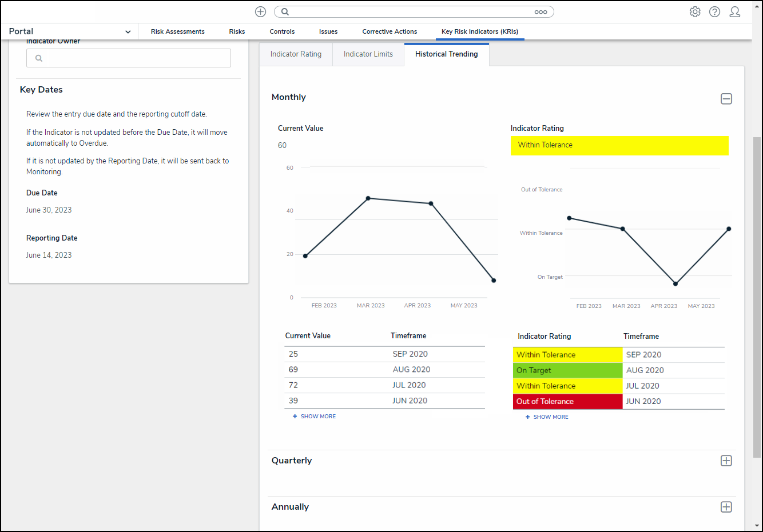Go to Corrective Actions menu item
The image size is (763, 532).
(x=390, y=31)
